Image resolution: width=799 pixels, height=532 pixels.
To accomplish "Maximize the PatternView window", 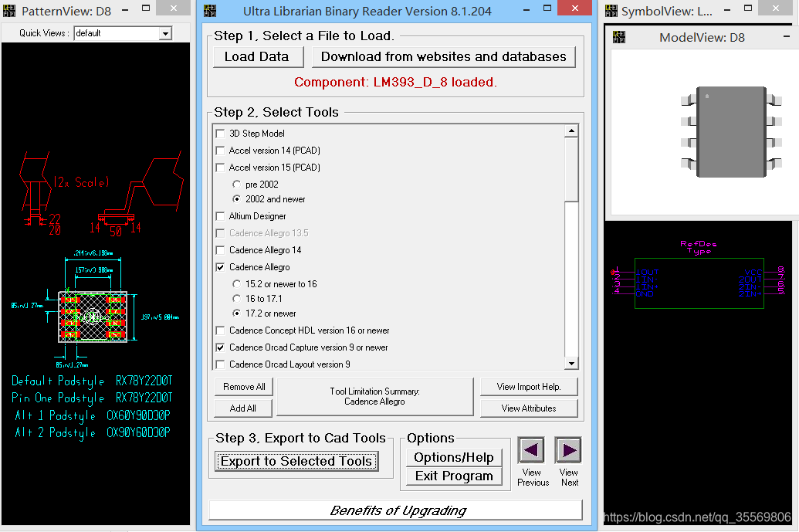I will (146, 8).
